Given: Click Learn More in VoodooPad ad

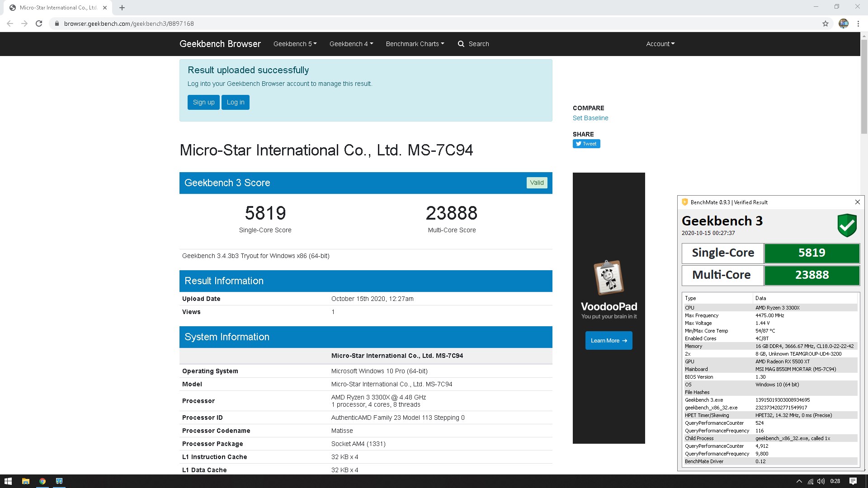Looking at the screenshot, I should [609, 341].
